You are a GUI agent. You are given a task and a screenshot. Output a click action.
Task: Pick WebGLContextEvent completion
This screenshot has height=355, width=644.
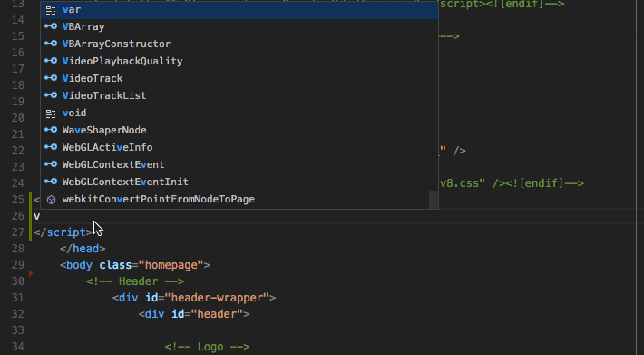(x=239, y=164)
